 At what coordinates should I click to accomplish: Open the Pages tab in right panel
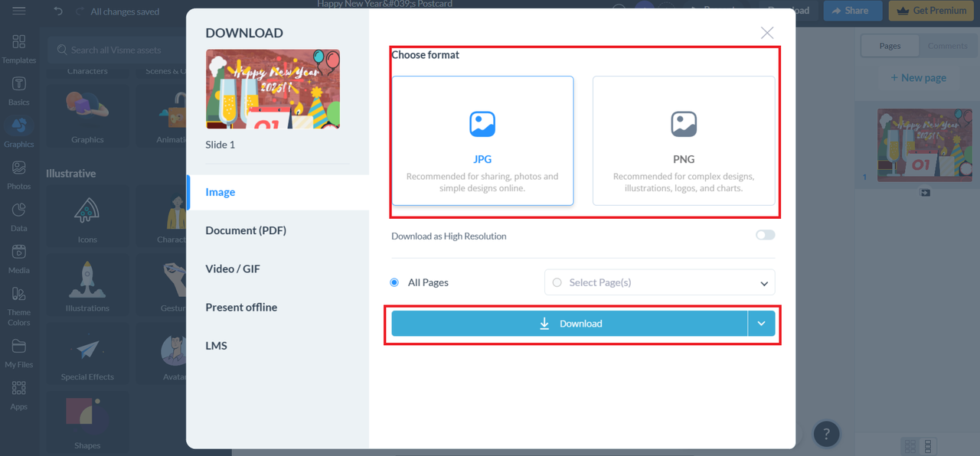890,46
